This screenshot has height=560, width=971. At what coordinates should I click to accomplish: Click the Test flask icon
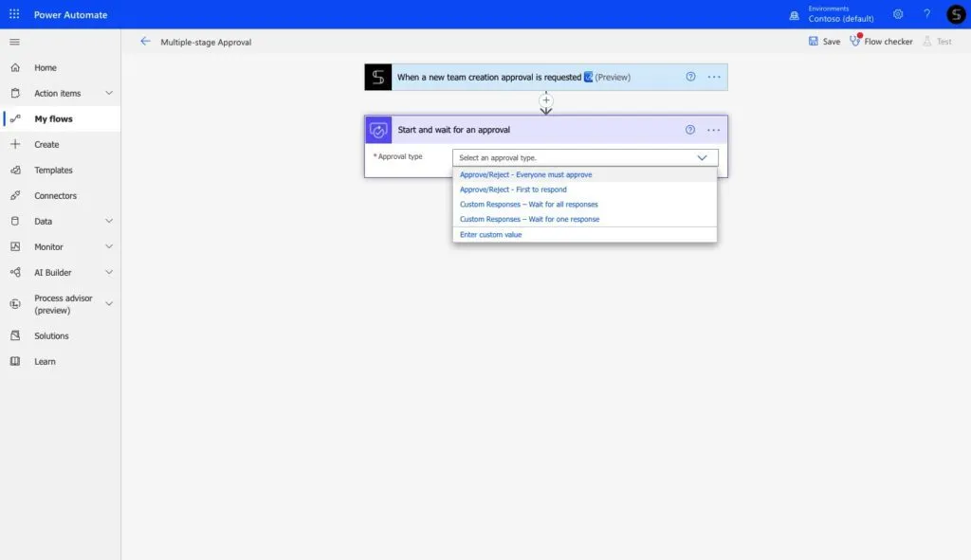(x=927, y=41)
